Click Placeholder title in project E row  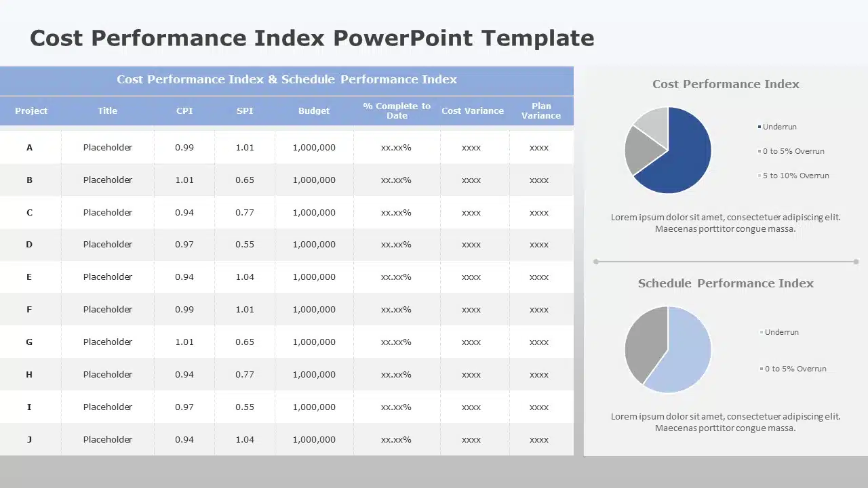[108, 277]
